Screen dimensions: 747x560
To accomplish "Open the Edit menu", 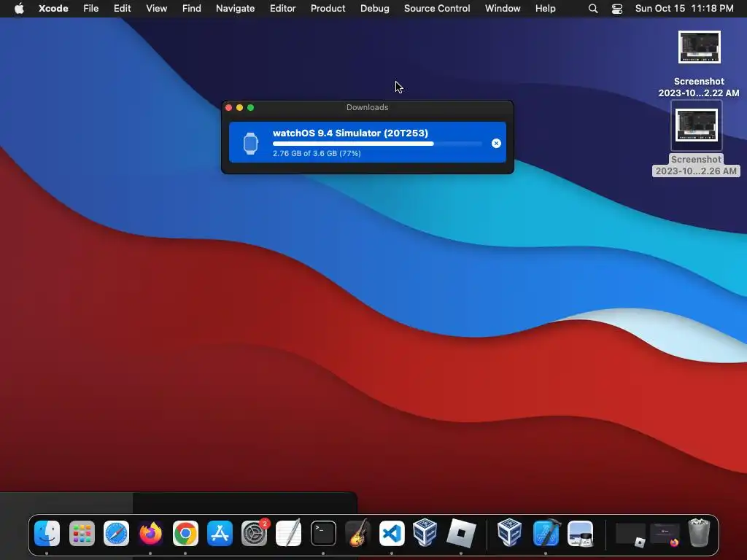I will (x=123, y=9).
